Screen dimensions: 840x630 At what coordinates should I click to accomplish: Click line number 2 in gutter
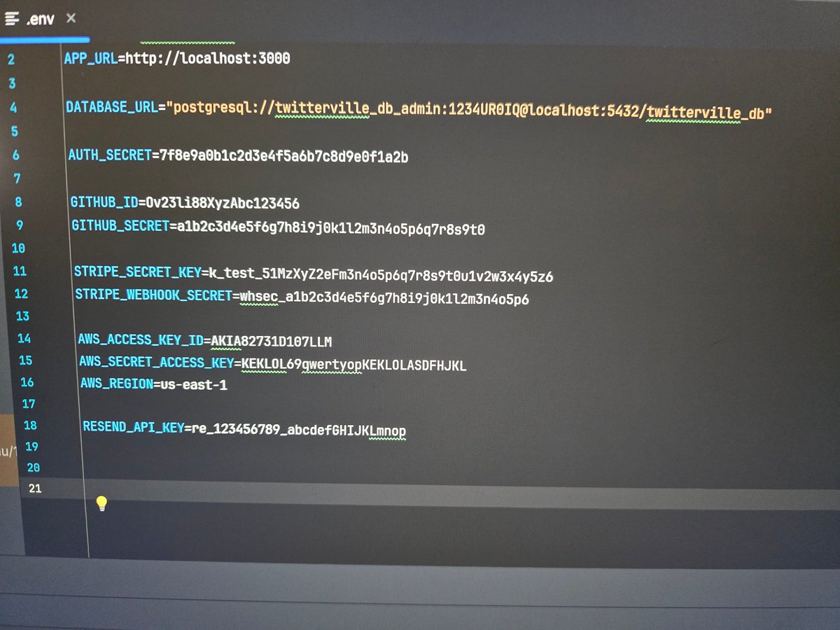[x=10, y=59]
